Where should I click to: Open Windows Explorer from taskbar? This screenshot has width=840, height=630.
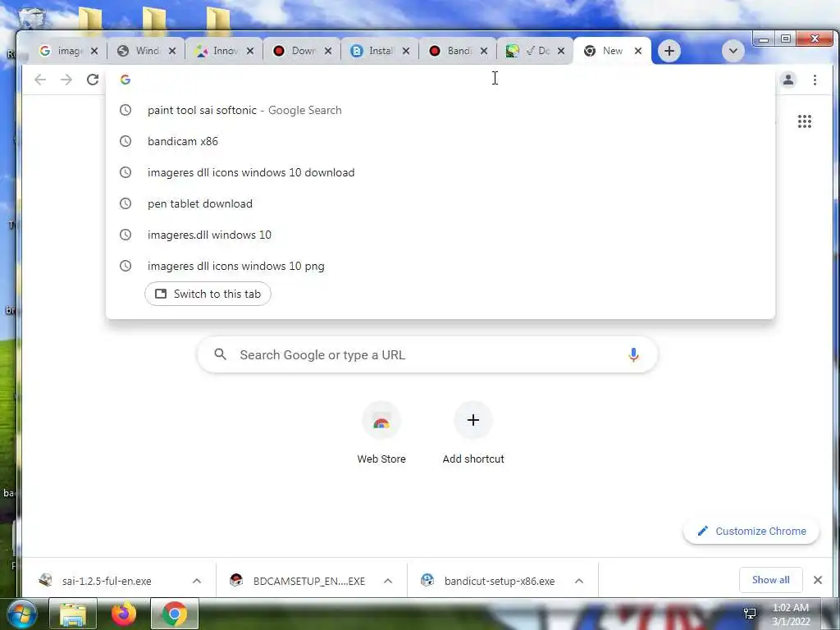pos(73,614)
